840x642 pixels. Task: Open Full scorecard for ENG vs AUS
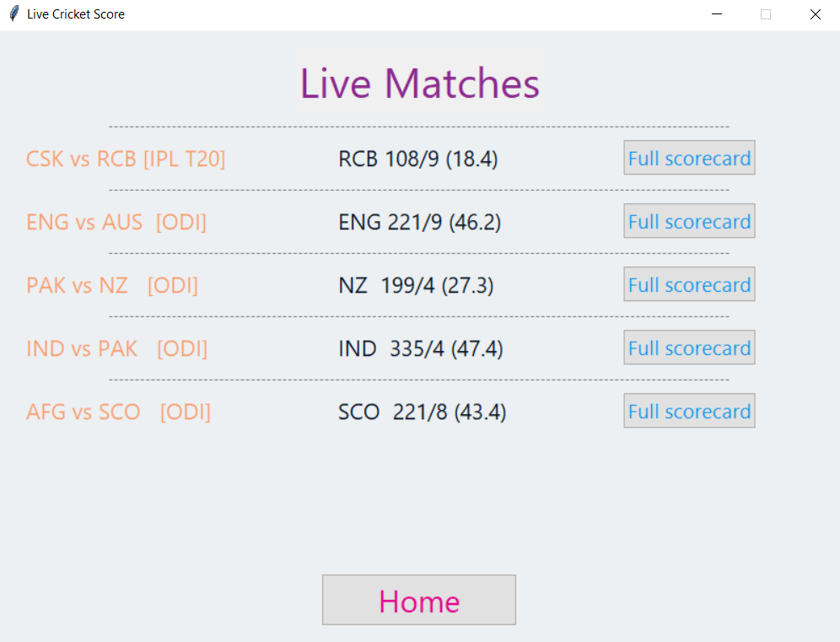pyautogui.click(x=689, y=221)
